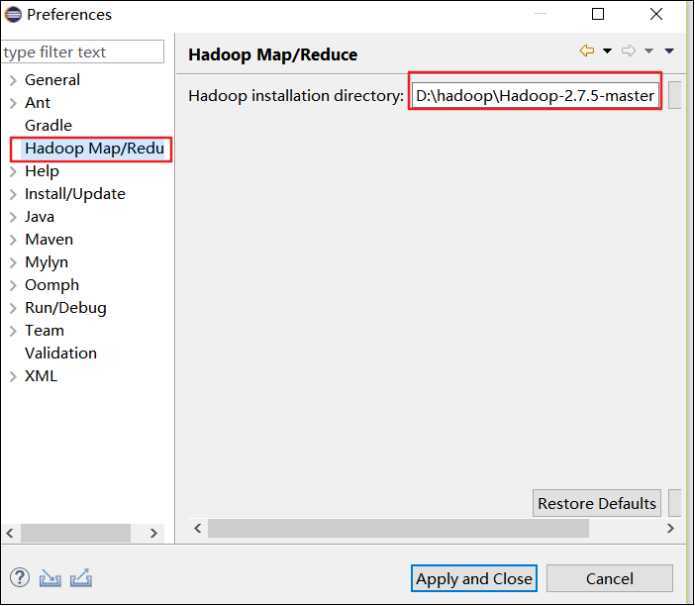Click left arrow of tree scrollbar
This screenshot has width=695, height=606.
click(10, 533)
